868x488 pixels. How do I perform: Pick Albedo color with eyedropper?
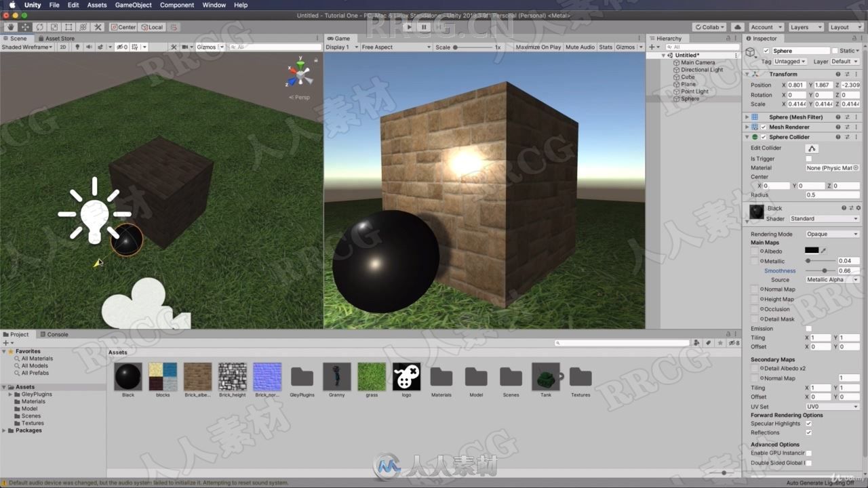point(824,251)
